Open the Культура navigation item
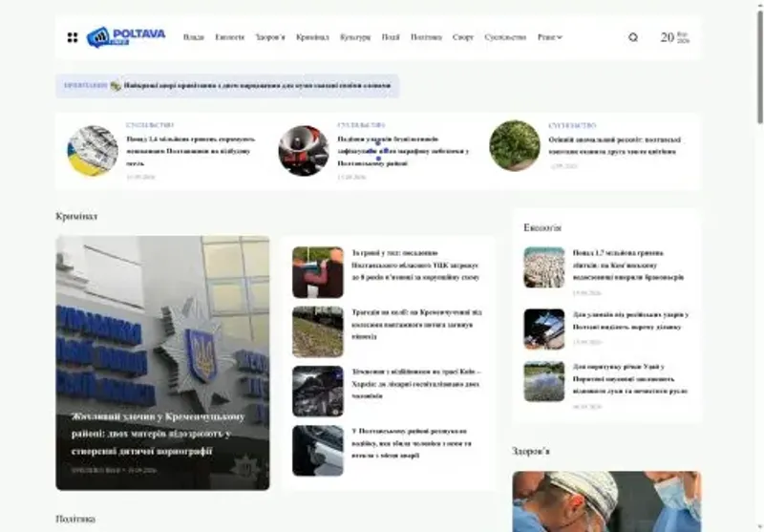The height and width of the screenshot is (532, 764). point(355,37)
